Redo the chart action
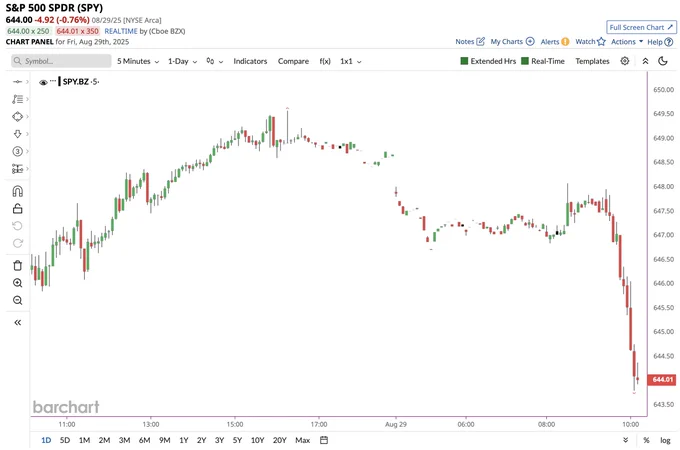The image size is (680, 450). (x=17, y=243)
